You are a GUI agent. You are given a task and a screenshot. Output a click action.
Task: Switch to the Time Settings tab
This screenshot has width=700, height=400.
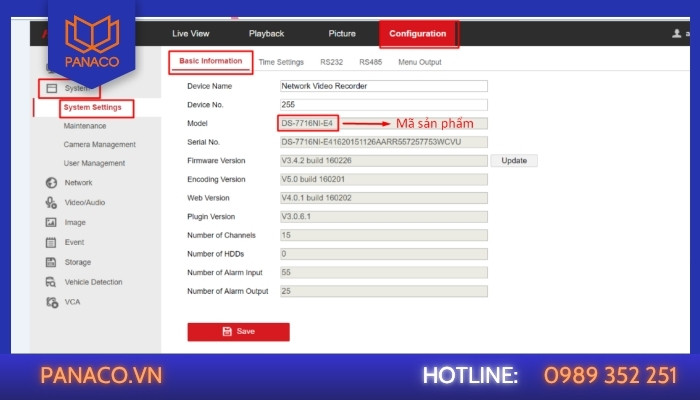(281, 62)
